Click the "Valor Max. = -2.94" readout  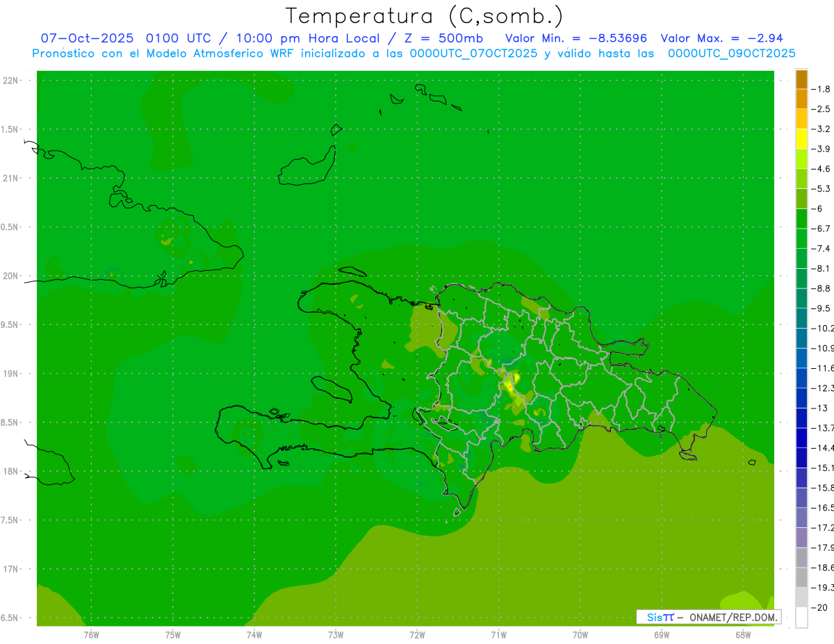pos(721,38)
